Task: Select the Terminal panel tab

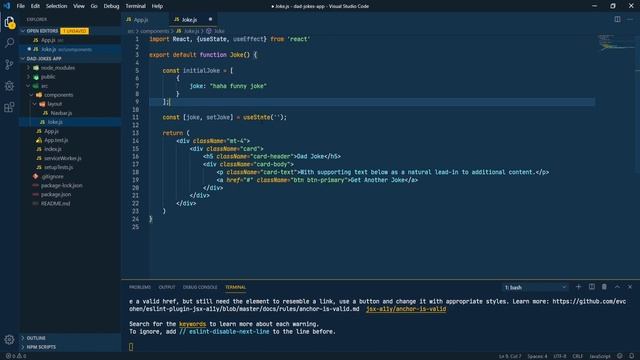Action: 236,287
